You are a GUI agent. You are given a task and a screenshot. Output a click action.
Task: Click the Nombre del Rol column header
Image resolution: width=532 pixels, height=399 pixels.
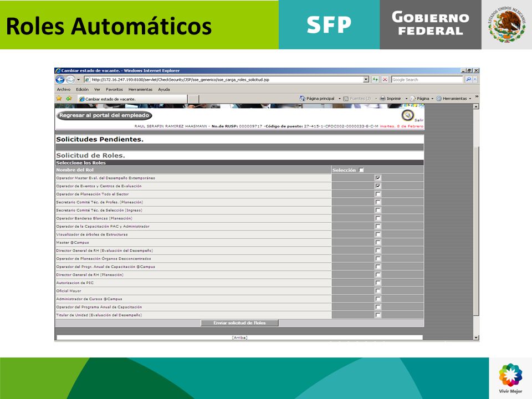coord(75,170)
